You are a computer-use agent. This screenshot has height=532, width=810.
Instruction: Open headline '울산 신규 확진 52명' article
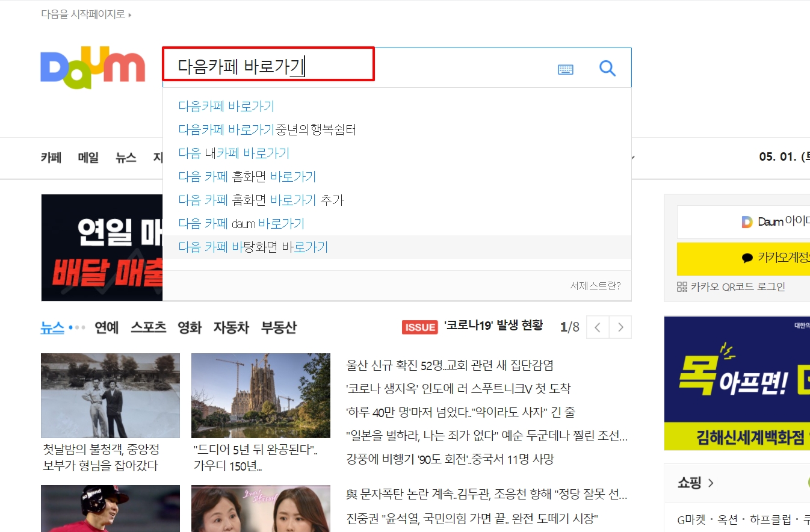[450, 365]
